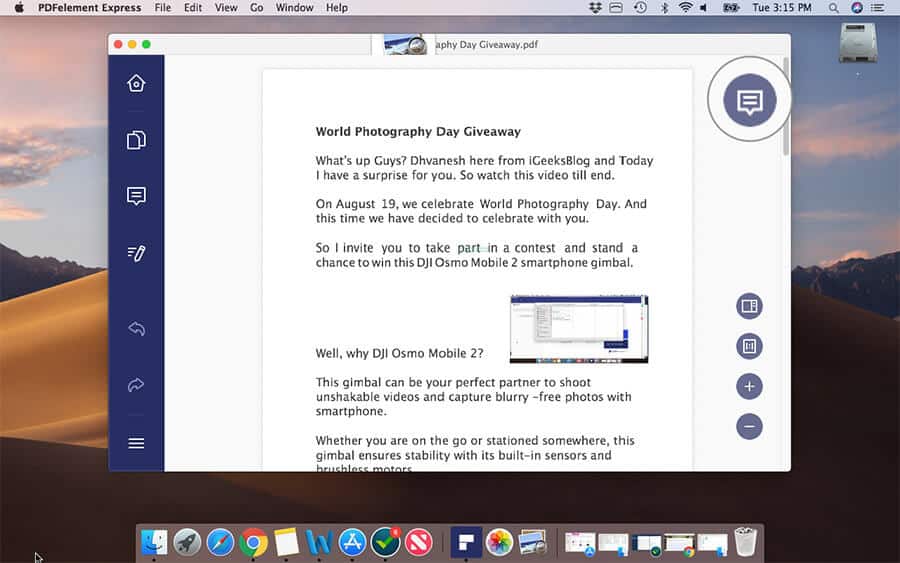Select the Edit text pencil tool
The width and height of the screenshot is (900, 563).
(136, 253)
